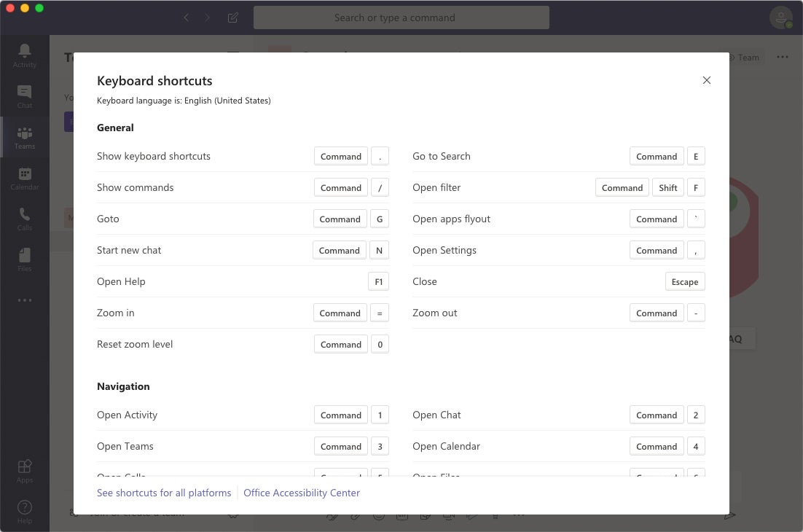Select the Teams icon in sidebar
The height and width of the screenshot is (532, 803).
click(25, 137)
